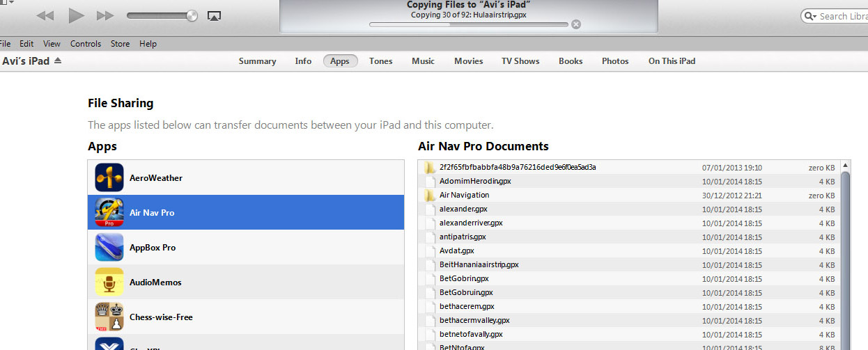
Task: Adjust the volume slider knob
Action: pyautogui.click(x=192, y=15)
